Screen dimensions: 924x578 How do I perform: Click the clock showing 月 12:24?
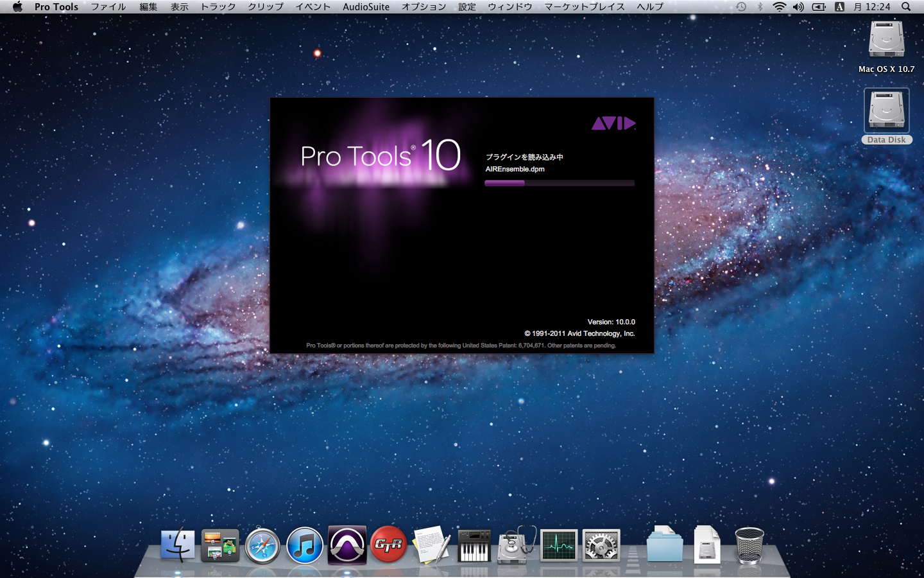[x=872, y=6]
